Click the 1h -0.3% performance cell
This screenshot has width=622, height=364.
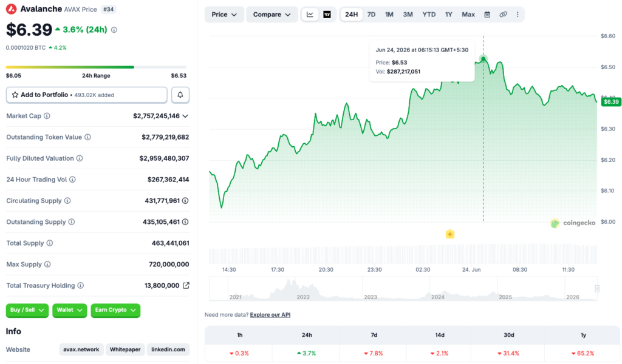click(239, 353)
